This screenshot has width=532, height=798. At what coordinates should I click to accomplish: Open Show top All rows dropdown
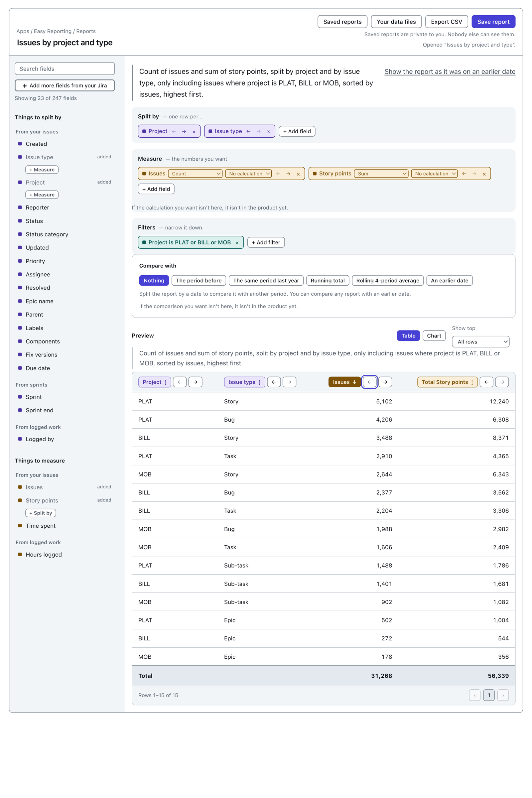481,342
